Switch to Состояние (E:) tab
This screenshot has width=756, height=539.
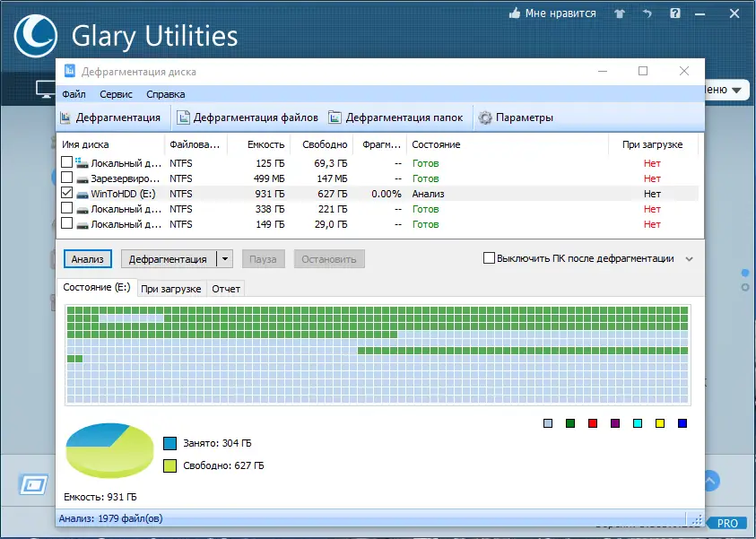[x=97, y=287]
